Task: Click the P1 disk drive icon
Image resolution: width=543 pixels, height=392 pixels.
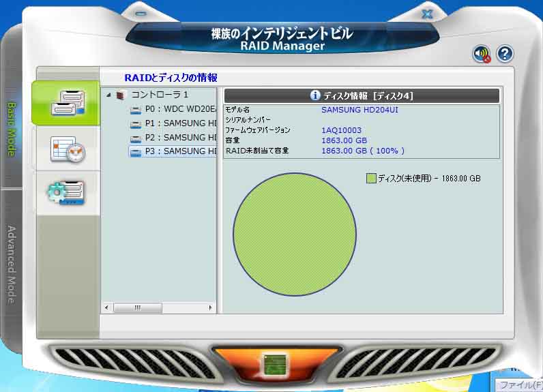Action: [x=136, y=124]
